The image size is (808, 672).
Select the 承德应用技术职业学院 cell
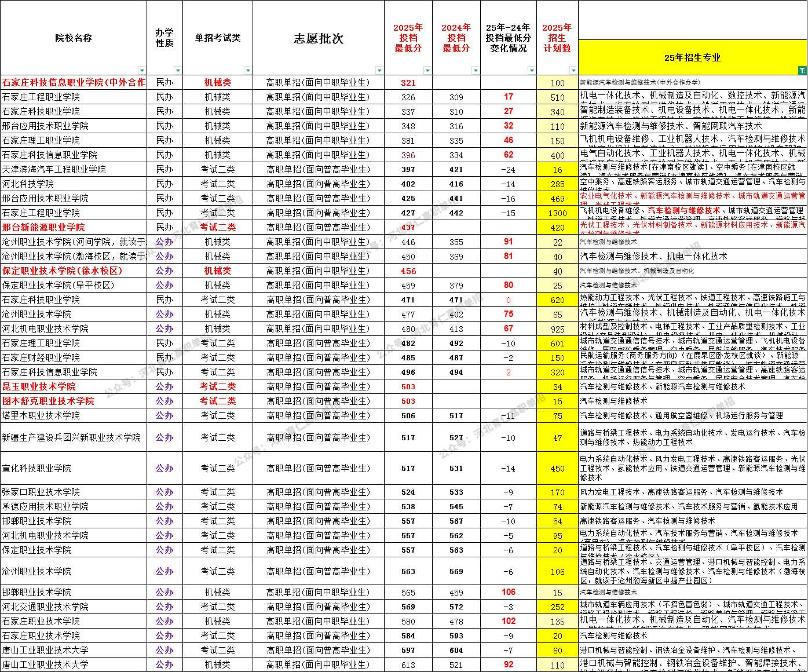(x=74, y=506)
